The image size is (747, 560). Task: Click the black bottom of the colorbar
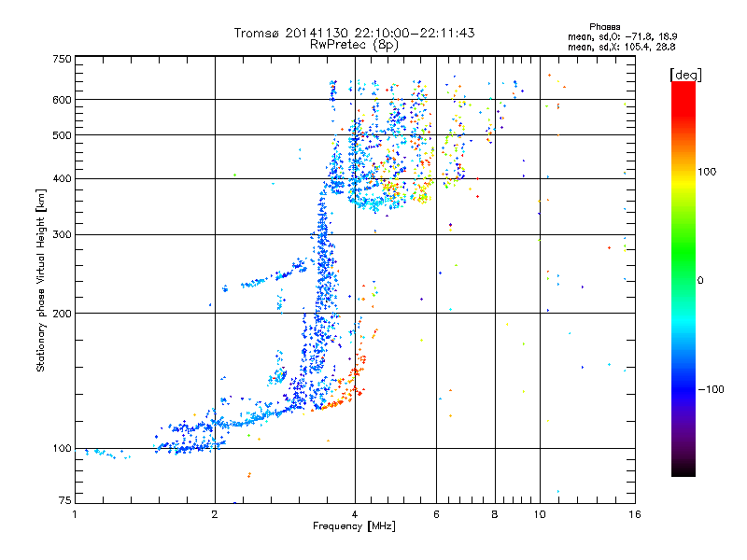(684, 469)
